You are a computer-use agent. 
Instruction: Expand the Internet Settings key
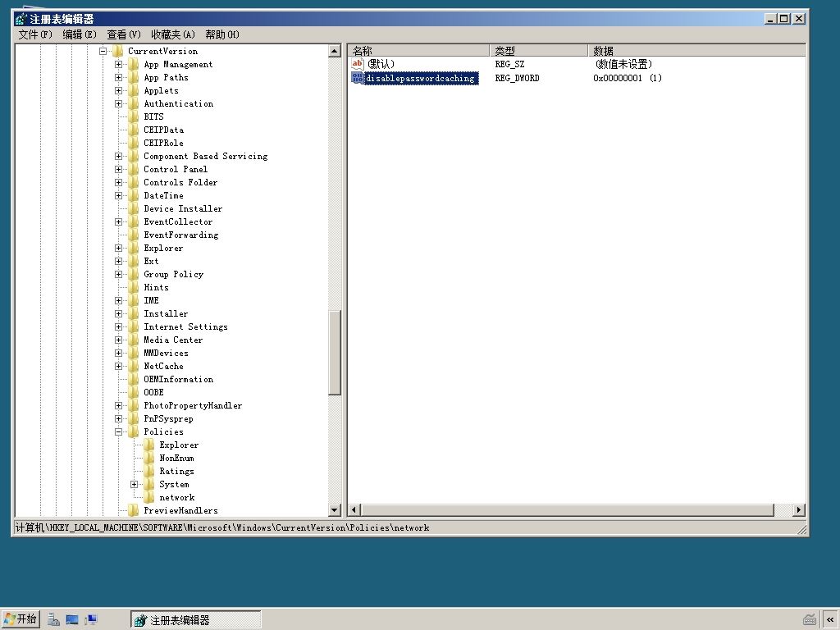coord(118,326)
